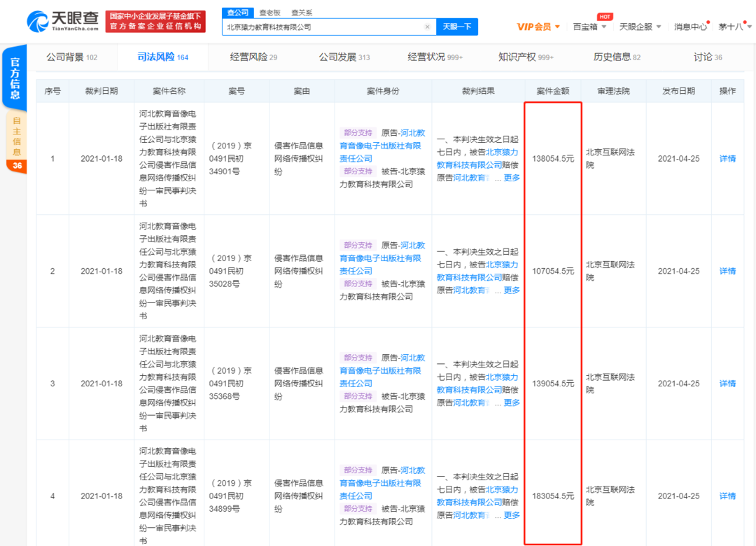Click 详情 for the fourth case row

tap(727, 496)
